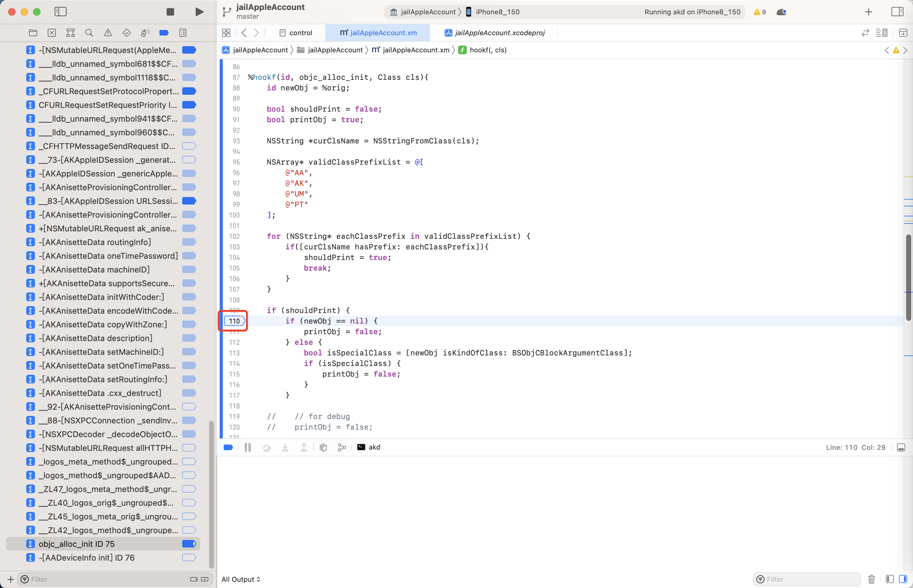Enable code review comparison arrows

click(866, 33)
